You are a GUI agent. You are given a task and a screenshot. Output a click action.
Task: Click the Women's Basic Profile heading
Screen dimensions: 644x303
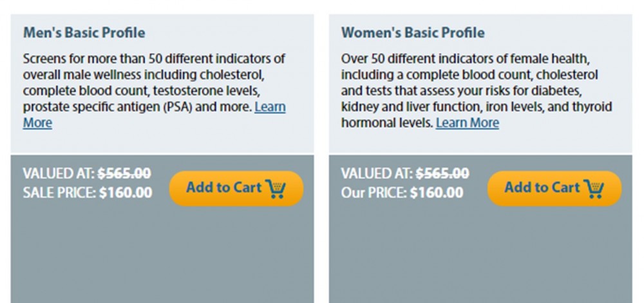pos(413,32)
